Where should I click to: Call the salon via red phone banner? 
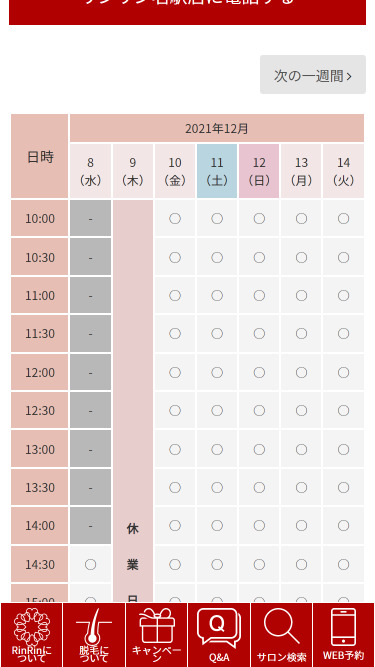(x=188, y=11)
